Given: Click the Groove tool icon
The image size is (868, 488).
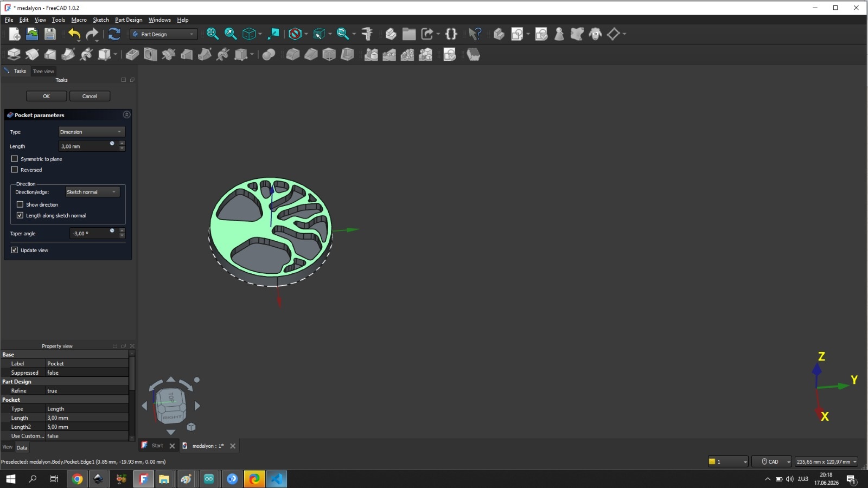Looking at the screenshot, I should click(169, 54).
